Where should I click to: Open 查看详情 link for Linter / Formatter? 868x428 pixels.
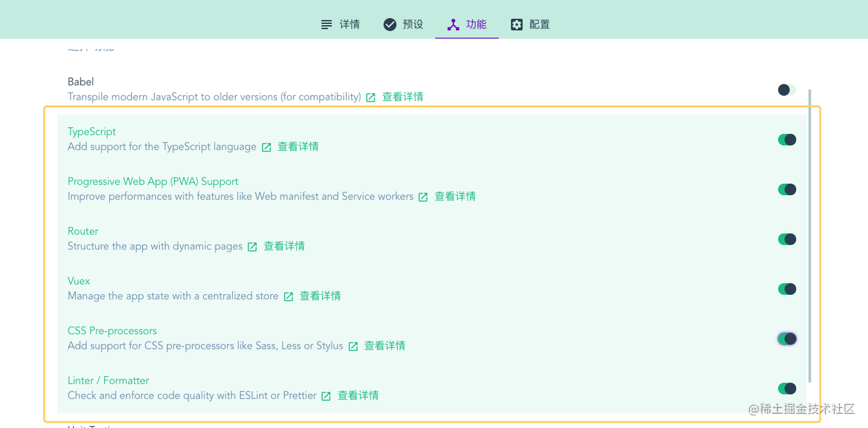tap(358, 395)
